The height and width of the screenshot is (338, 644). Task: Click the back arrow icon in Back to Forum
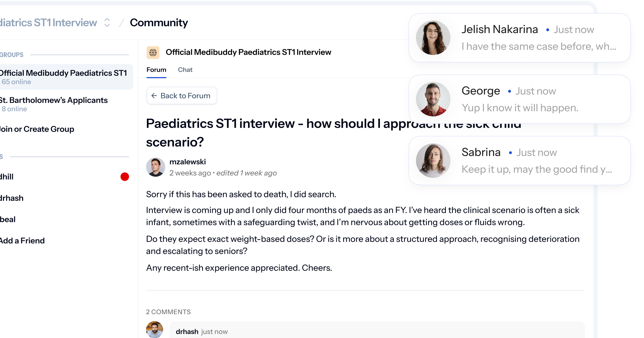pos(154,96)
